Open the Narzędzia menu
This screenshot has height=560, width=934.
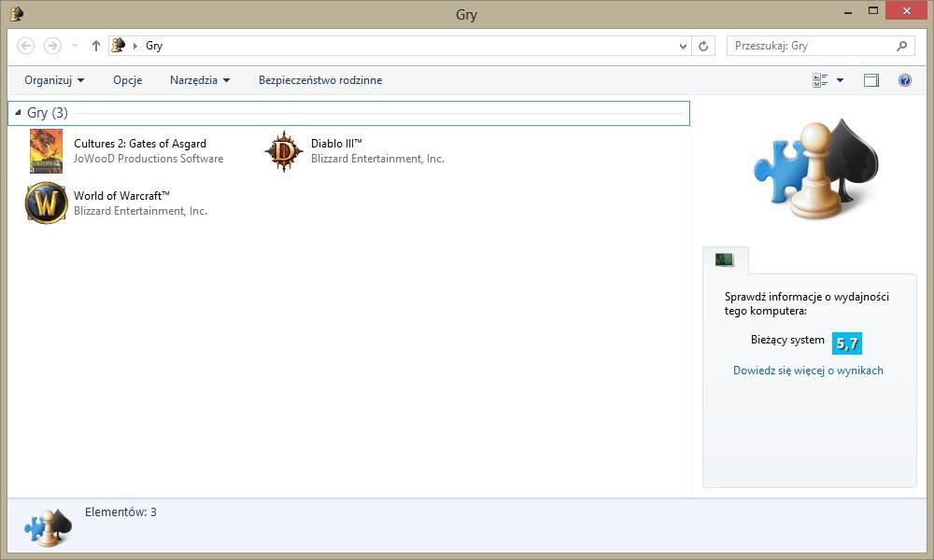pyautogui.click(x=200, y=80)
